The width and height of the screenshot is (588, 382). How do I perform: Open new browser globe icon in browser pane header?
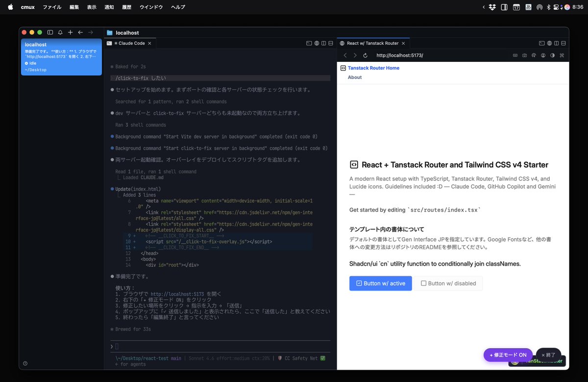click(x=549, y=43)
